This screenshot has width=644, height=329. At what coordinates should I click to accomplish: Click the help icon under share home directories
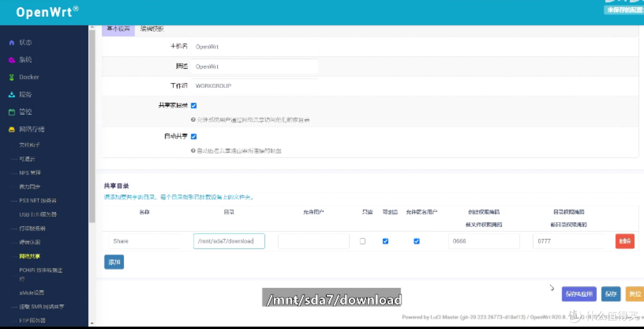coord(193,120)
